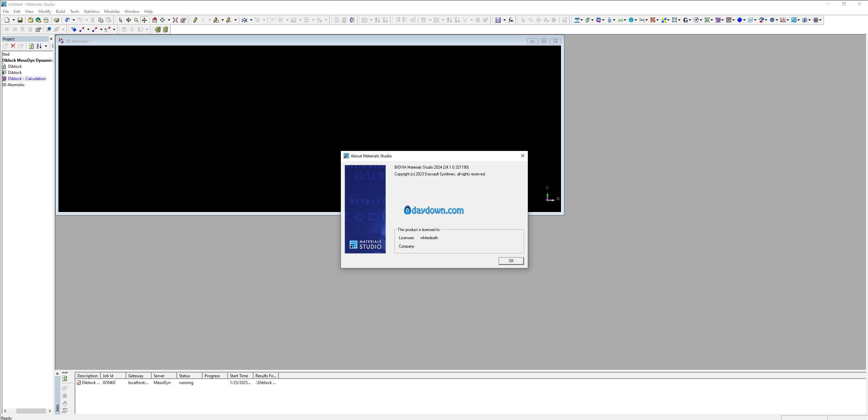The image size is (868, 420).
Task: Click the Job Id column header
Action: pyautogui.click(x=113, y=376)
